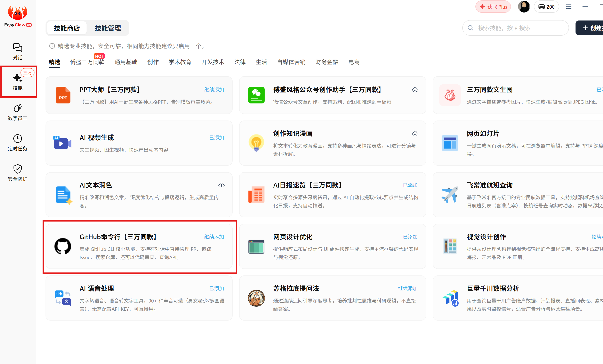Click the GitHub octocat icon
Image resolution: width=603 pixels, height=364 pixels.
pos(63,246)
